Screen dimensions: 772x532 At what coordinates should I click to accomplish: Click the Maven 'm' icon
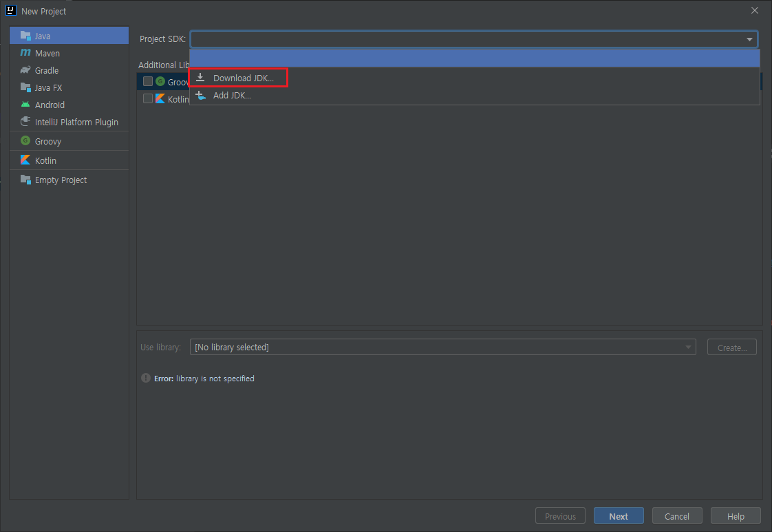pos(25,53)
